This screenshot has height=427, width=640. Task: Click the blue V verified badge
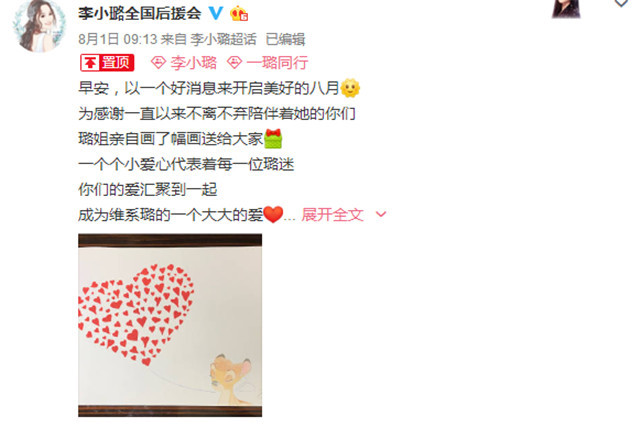click(216, 13)
